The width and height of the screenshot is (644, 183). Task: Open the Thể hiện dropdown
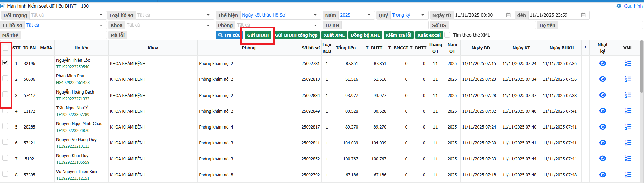tap(315, 15)
